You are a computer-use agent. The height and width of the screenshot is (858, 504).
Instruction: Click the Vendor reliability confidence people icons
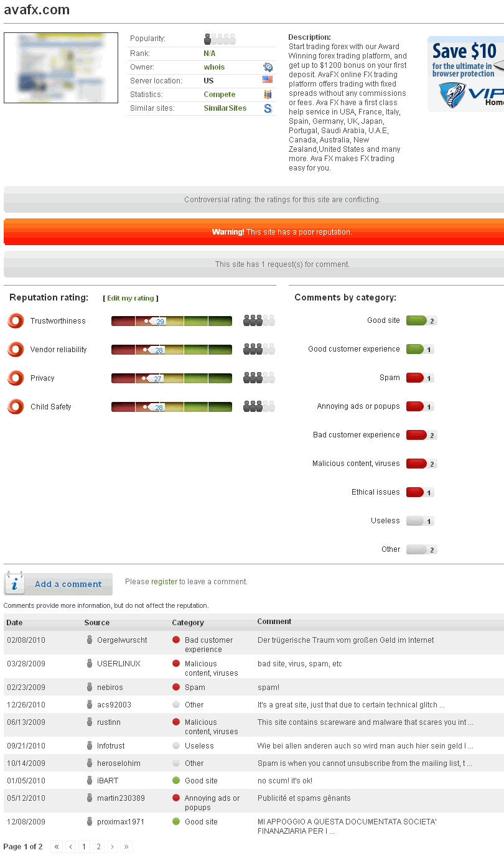pos(259,350)
